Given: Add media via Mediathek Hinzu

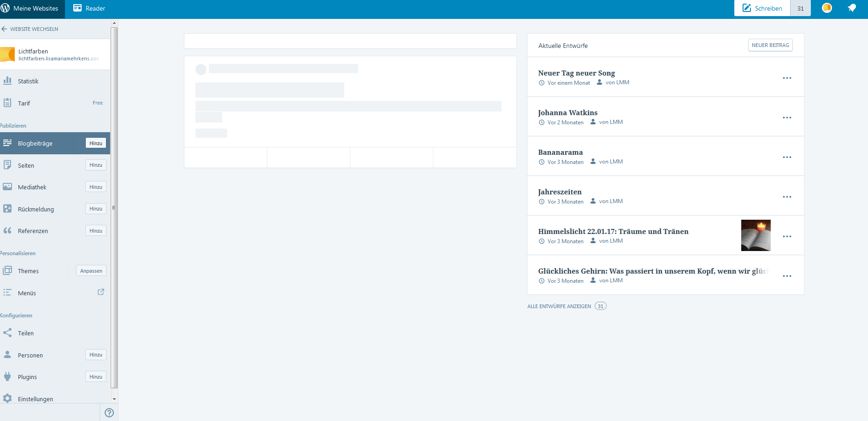Looking at the screenshot, I should (96, 187).
